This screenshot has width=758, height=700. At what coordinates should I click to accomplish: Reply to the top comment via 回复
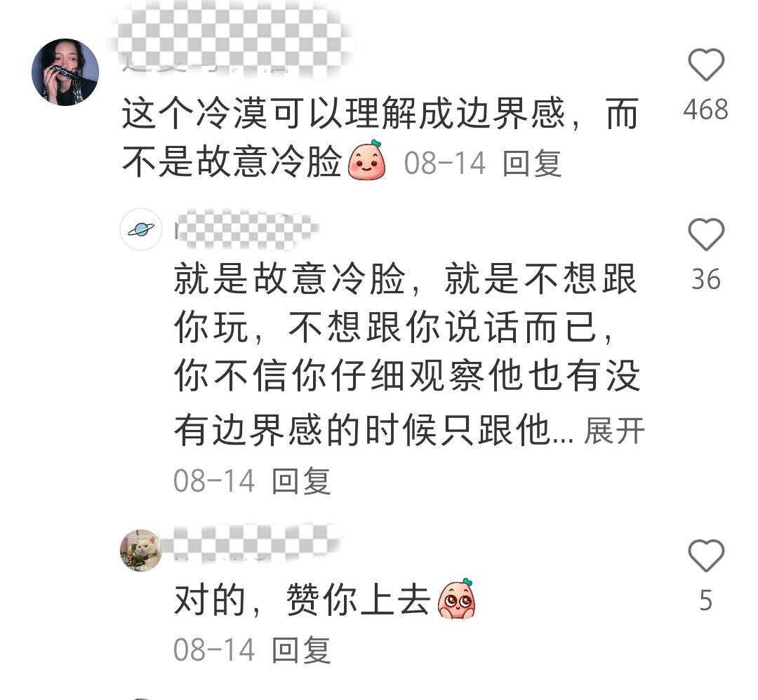click(532, 163)
